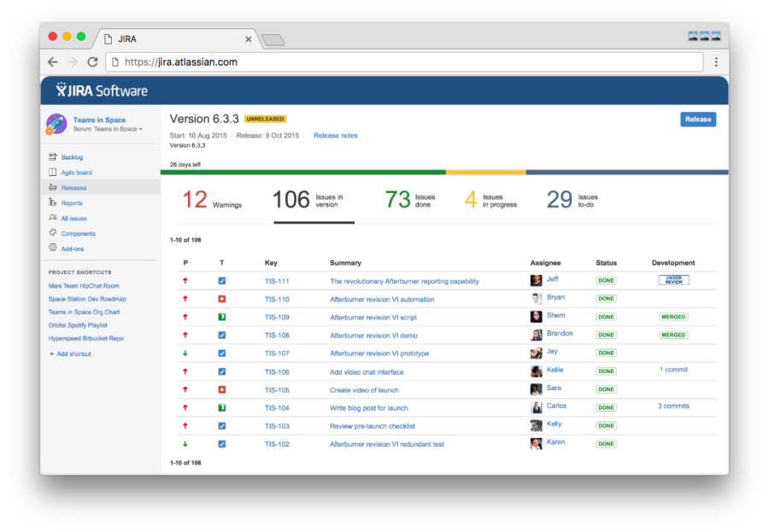
Task: Click the Teams in Space project name
Action: click(99, 120)
